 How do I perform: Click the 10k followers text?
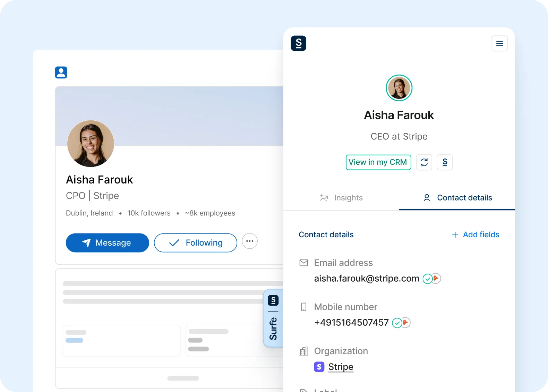(x=149, y=213)
